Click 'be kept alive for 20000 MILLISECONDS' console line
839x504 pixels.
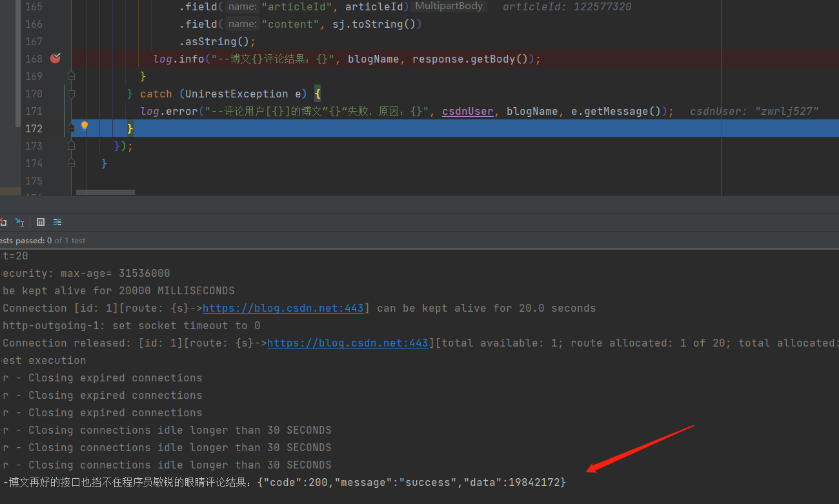[x=119, y=291]
